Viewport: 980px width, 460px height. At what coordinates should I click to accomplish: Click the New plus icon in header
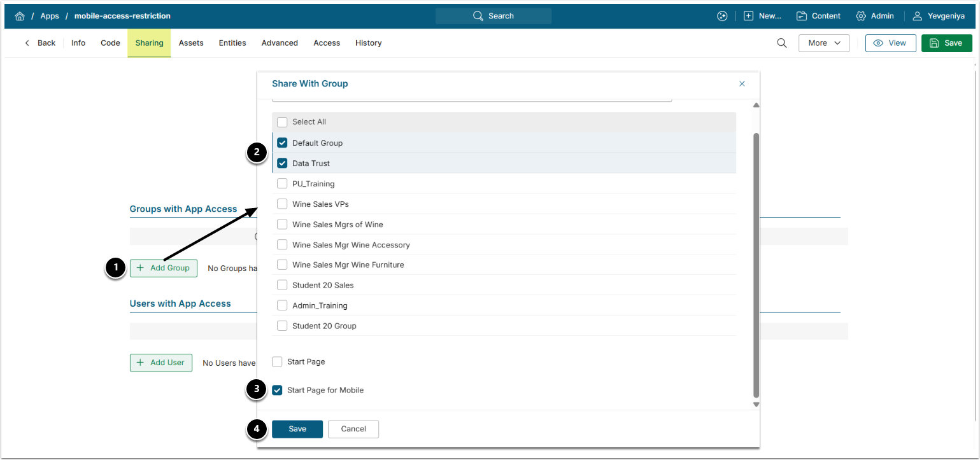(749, 16)
